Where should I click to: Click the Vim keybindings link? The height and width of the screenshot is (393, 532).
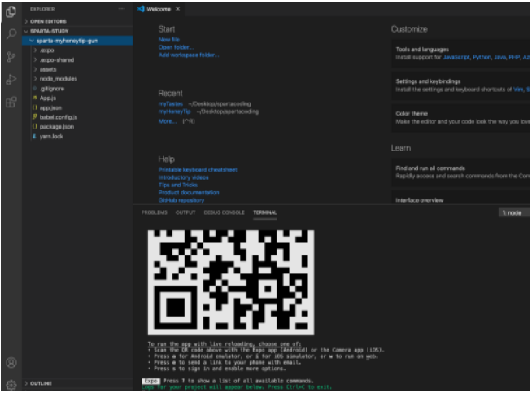518,90
